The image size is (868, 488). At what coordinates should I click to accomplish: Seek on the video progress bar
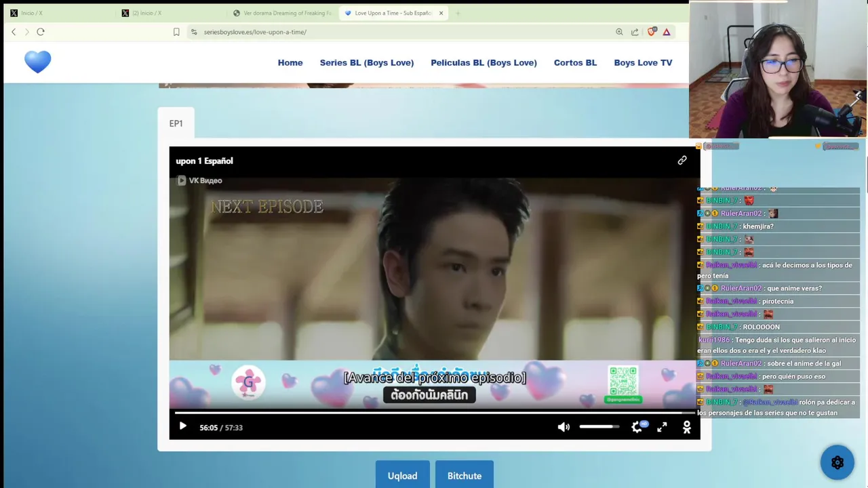pos(435,412)
